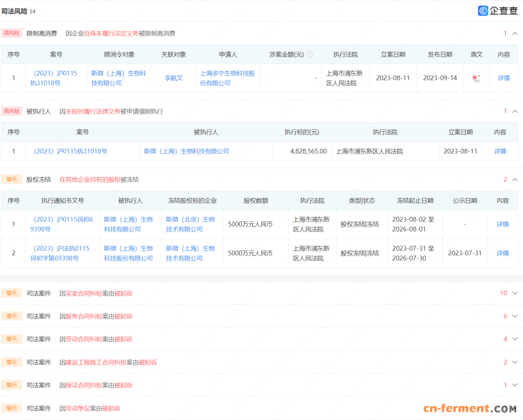Click the 司法风险 34 heading
Screen dimensions: 523x420
point(18,11)
